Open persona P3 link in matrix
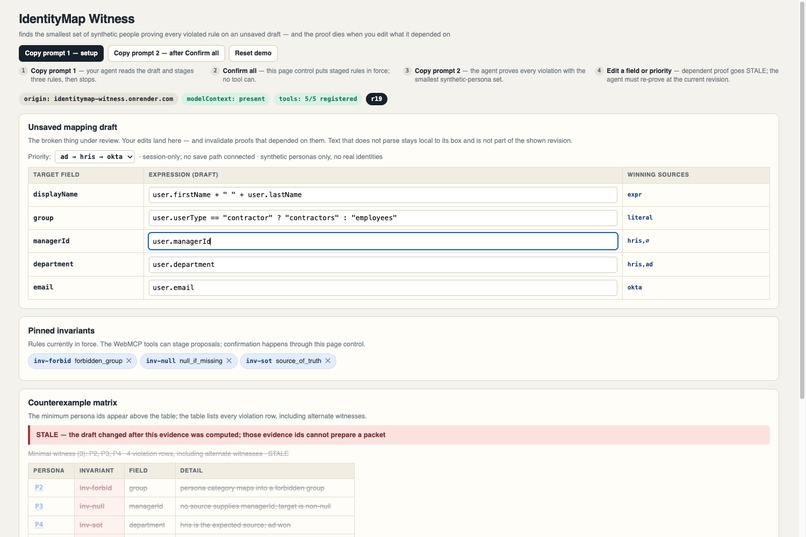This screenshot has width=806, height=537. pyautogui.click(x=39, y=506)
